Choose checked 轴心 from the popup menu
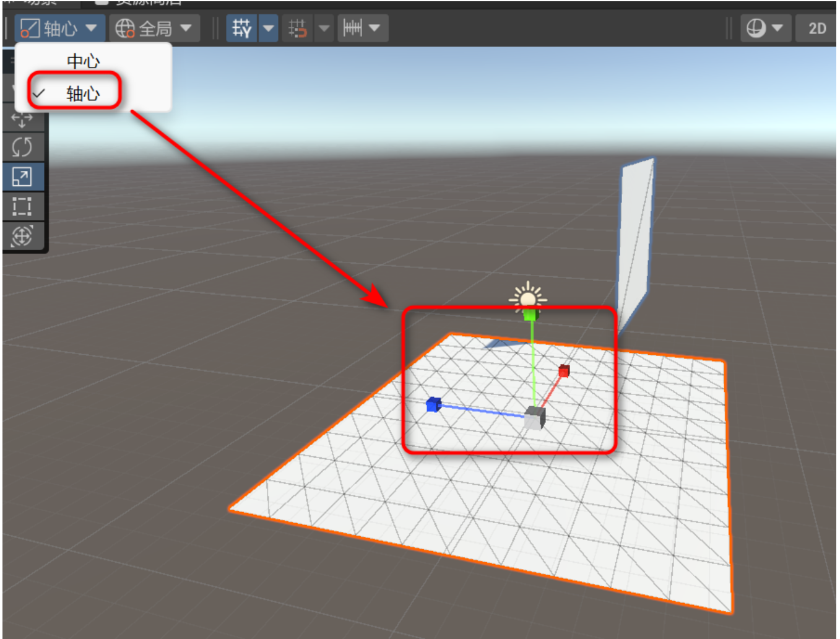This screenshot has width=840, height=639. coord(83,93)
